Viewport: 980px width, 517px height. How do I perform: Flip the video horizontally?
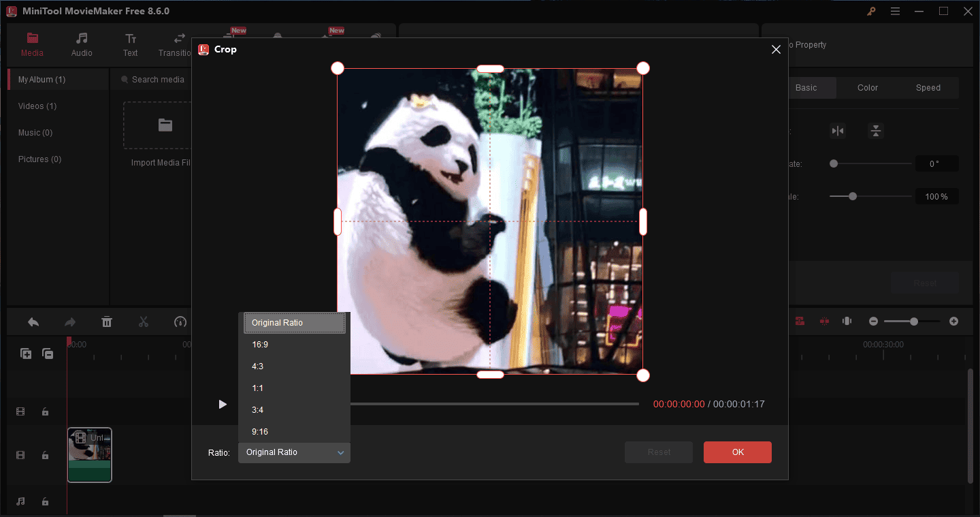(838, 131)
